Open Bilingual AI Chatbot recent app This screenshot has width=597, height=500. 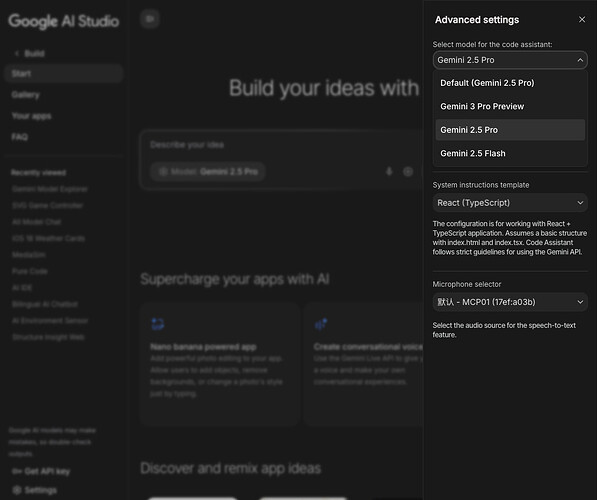click(45, 304)
